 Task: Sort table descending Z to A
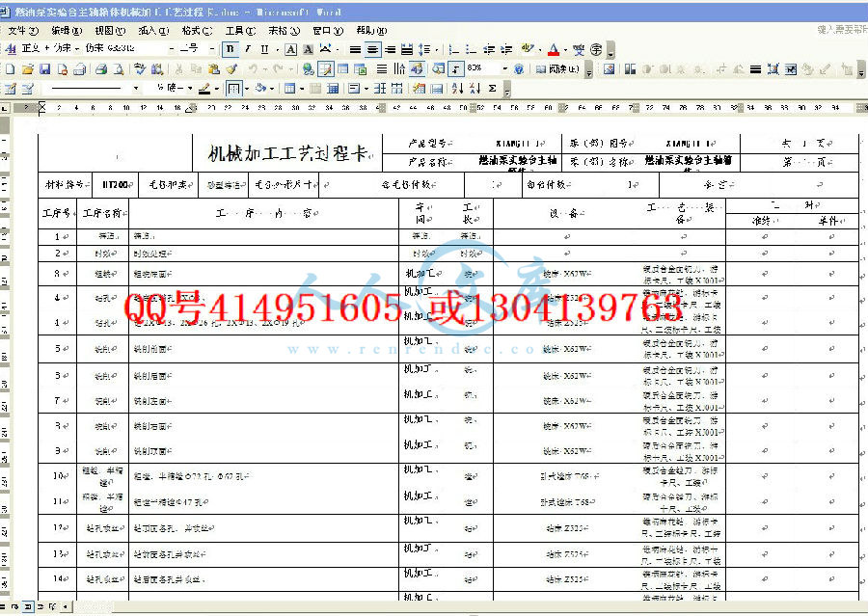click(475, 88)
